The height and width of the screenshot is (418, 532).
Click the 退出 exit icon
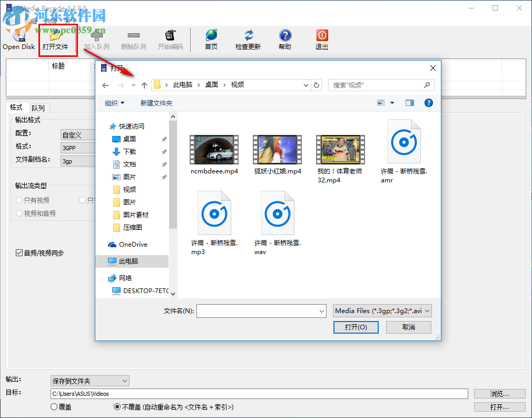coord(321,40)
